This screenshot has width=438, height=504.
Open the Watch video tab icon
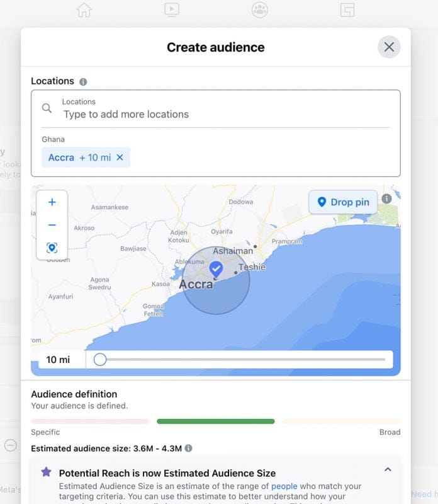(172, 9)
